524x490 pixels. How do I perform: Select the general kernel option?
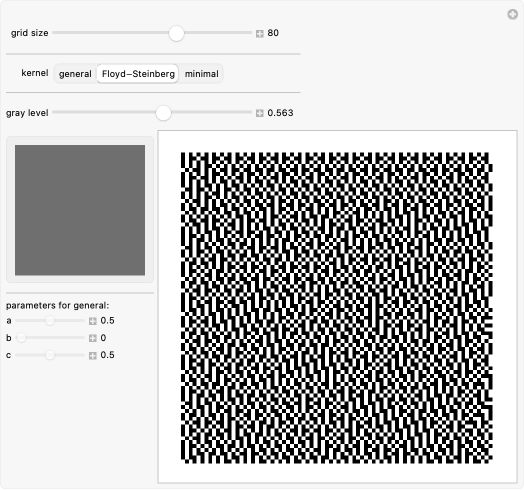[x=75, y=74]
